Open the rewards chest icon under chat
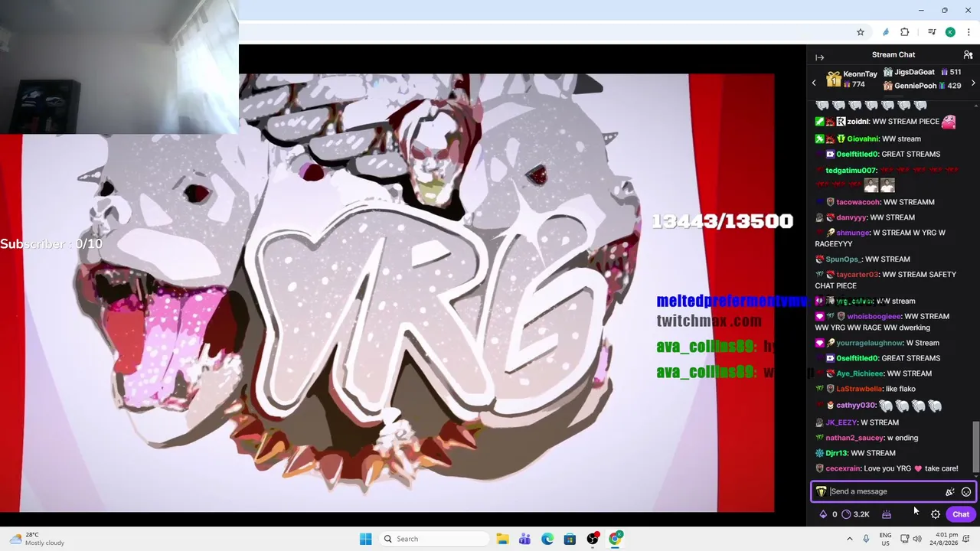The image size is (980, 551). [887, 514]
